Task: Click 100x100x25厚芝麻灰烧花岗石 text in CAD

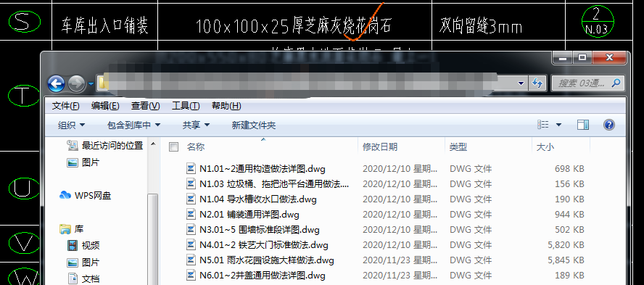Action: (293, 26)
